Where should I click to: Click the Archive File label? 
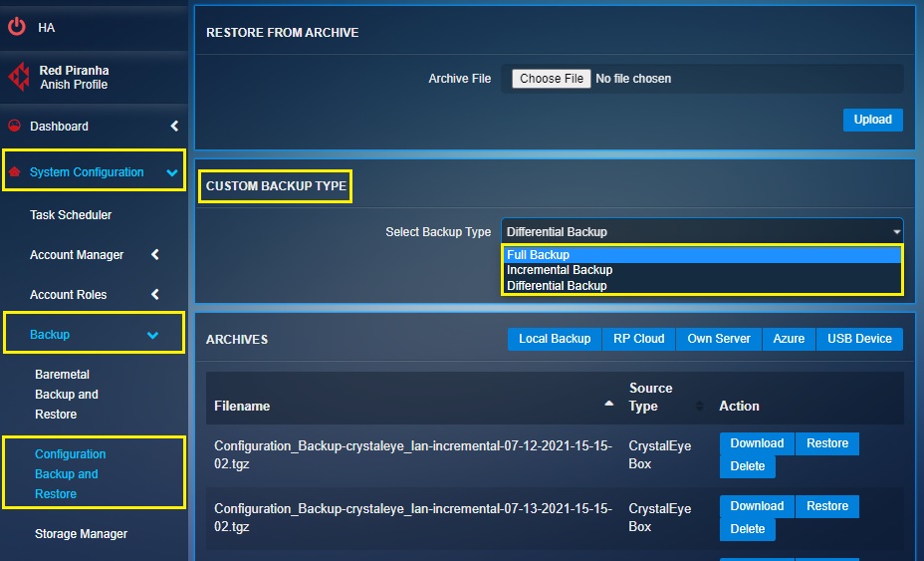pyautogui.click(x=459, y=79)
